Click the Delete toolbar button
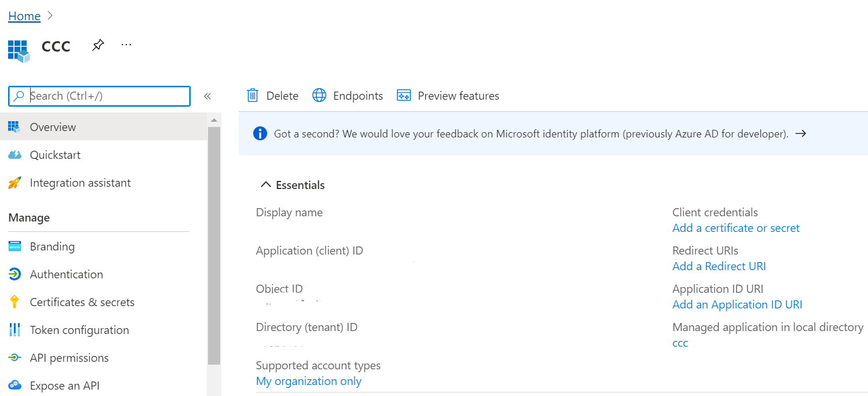This screenshot has width=868, height=396. point(273,96)
